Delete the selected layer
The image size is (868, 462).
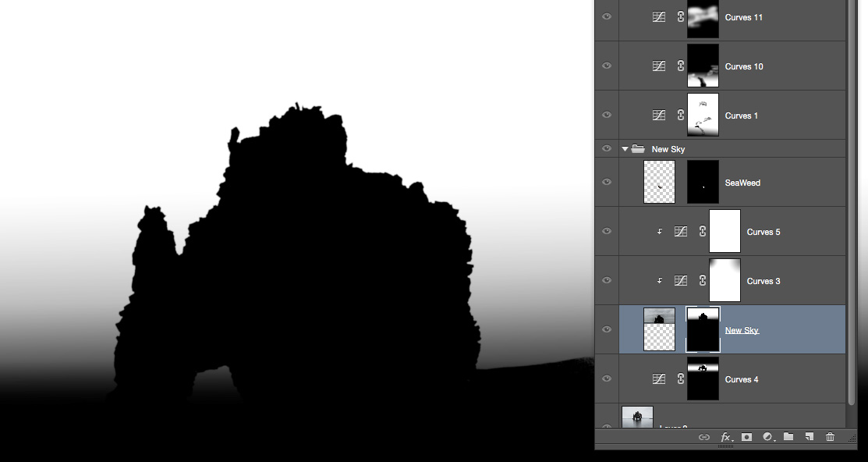click(831, 437)
